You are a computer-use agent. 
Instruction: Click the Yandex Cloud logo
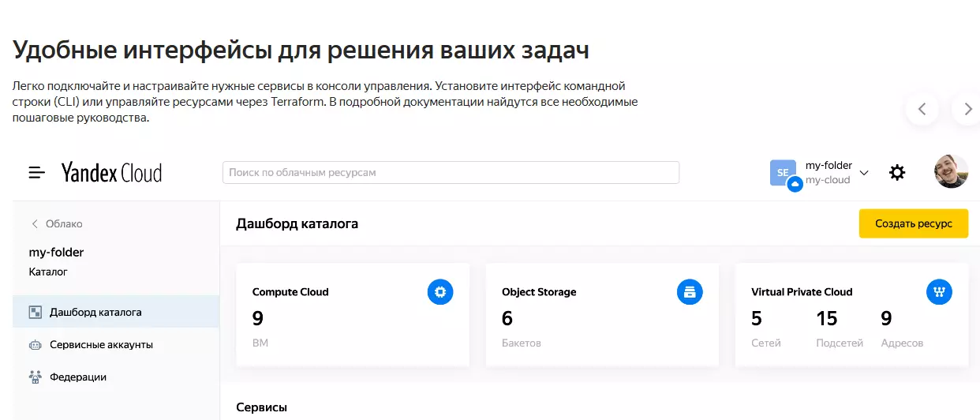[111, 173]
